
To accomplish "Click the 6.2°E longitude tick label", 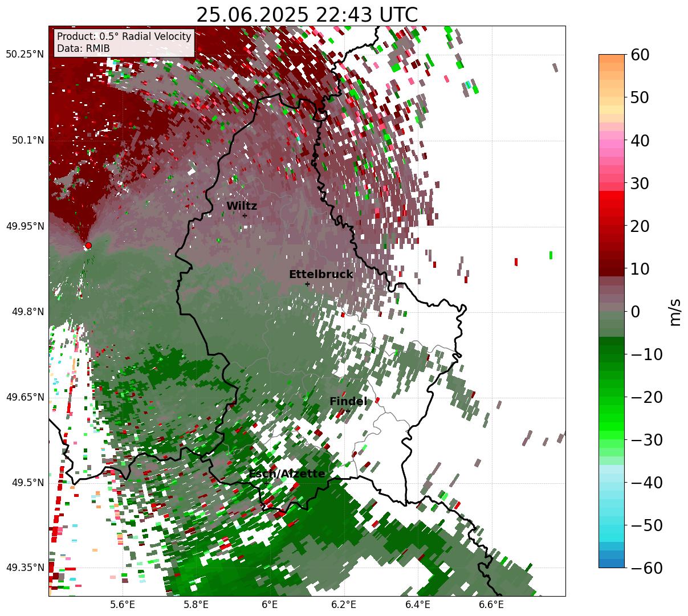I will [344, 605].
